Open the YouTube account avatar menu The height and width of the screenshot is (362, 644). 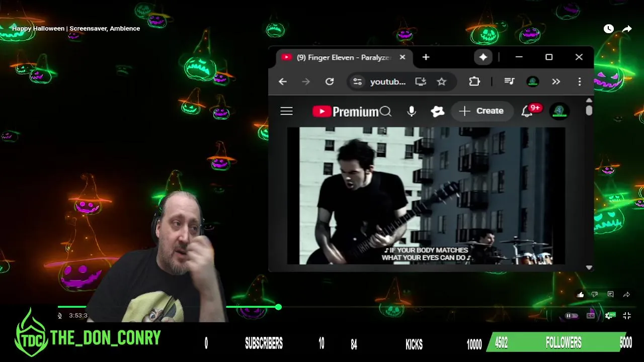point(559,111)
